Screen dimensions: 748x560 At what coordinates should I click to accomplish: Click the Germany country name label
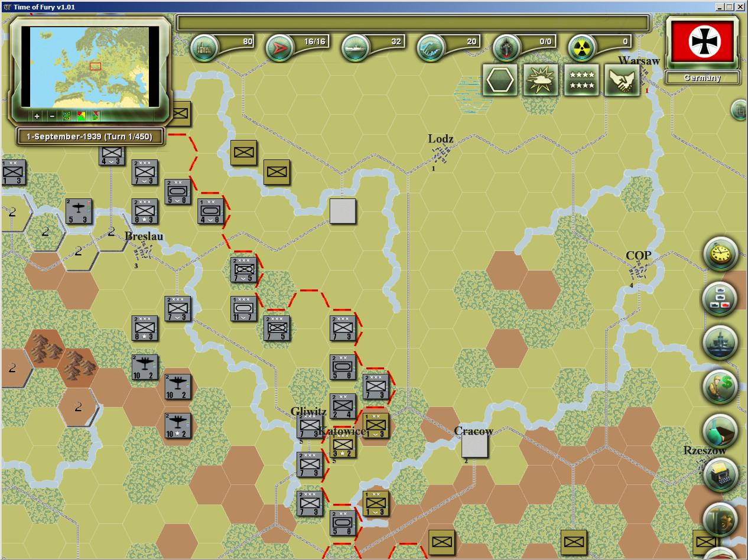click(703, 78)
